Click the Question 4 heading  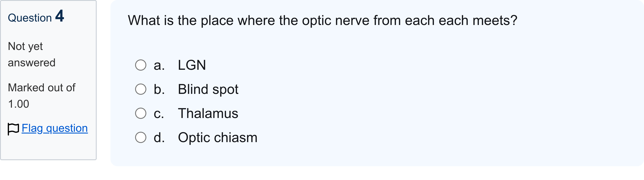pyautogui.click(x=36, y=16)
